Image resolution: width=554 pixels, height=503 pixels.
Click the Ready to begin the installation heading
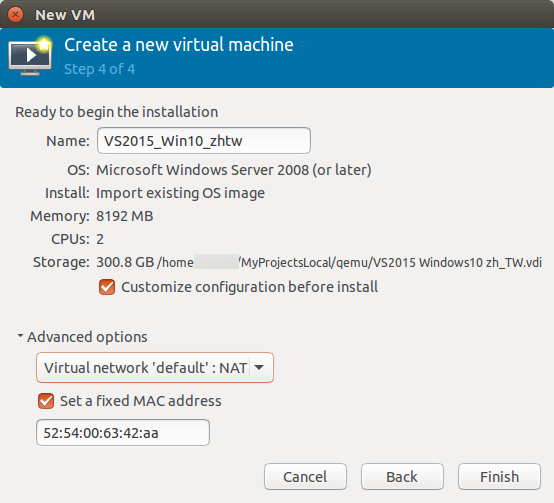click(117, 112)
